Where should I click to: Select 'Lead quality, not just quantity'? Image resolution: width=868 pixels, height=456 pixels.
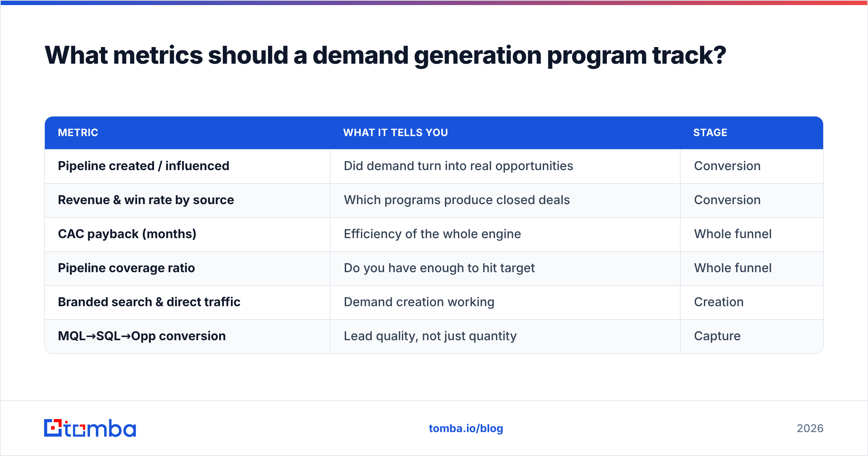pos(430,336)
